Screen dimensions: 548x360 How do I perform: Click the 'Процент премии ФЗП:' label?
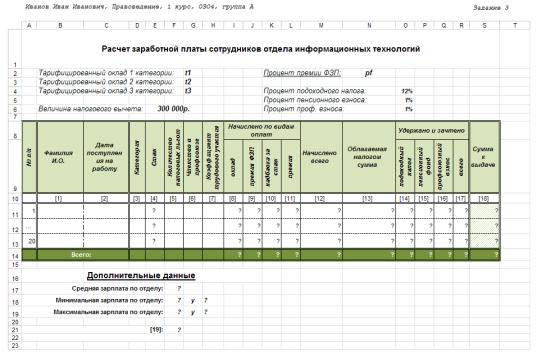(x=302, y=73)
